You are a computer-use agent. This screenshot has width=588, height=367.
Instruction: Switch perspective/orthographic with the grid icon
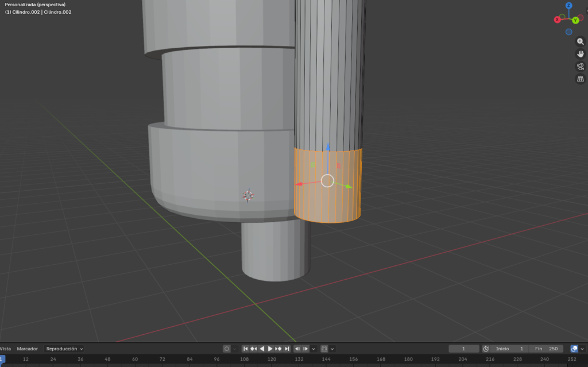pyautogui.click(x=581, y=79)
